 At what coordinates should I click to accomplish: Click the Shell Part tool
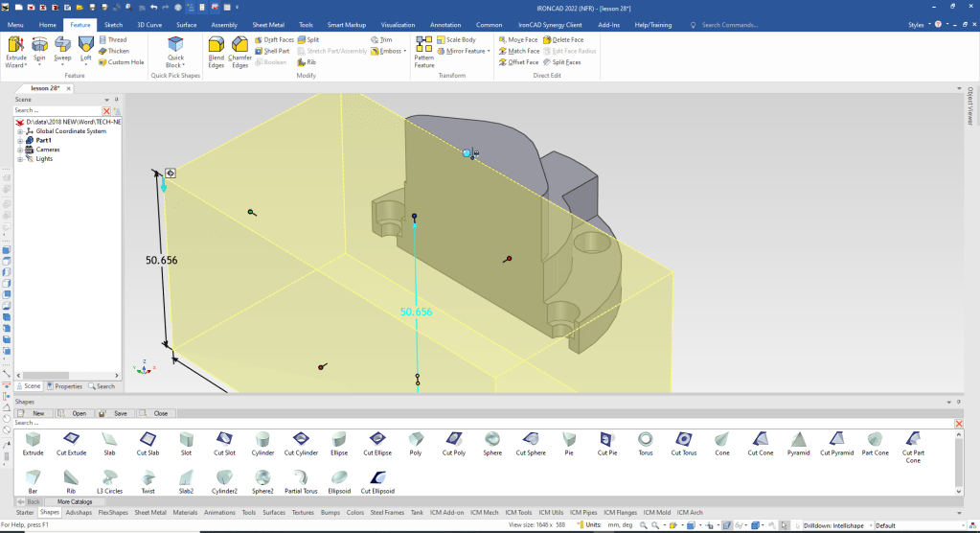click(272, 51)
